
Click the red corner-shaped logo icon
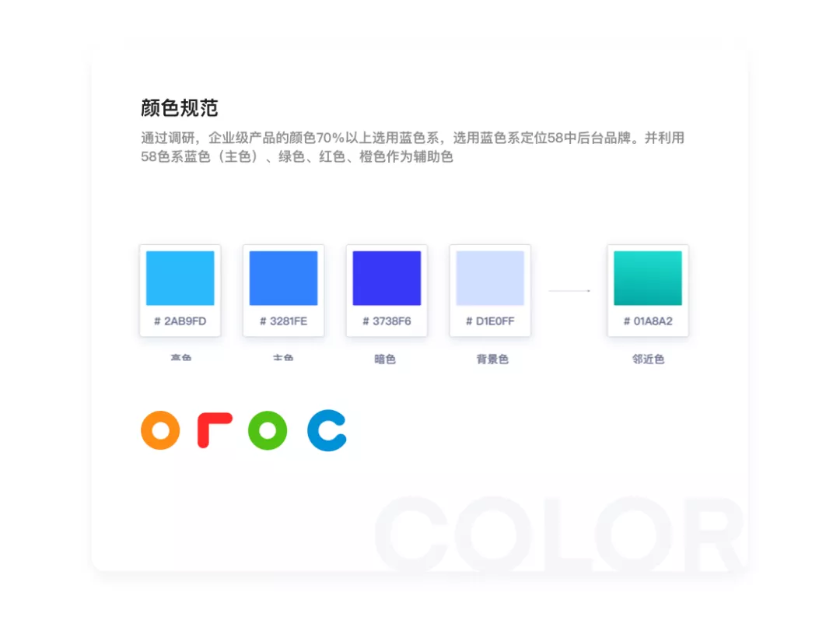pos(215,430)
